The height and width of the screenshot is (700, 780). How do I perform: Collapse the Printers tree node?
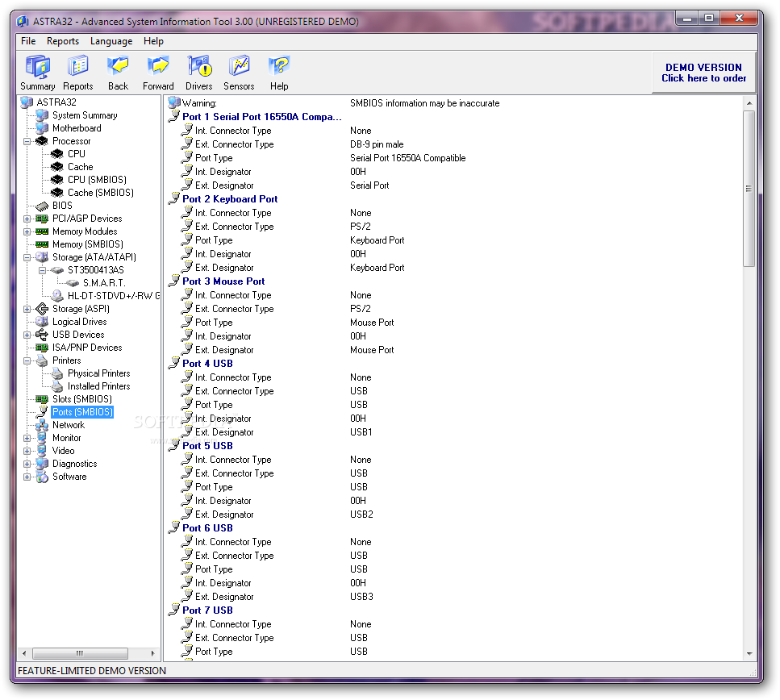(x=27, y=360)
